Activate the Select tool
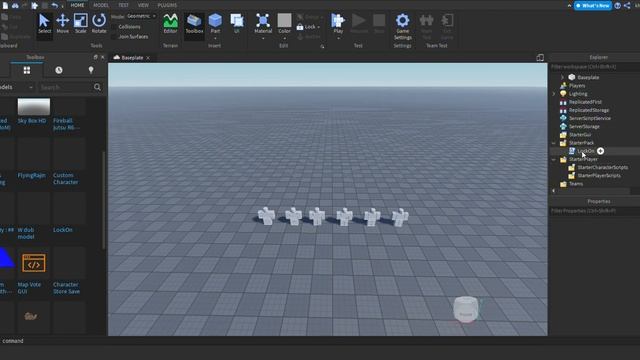 pos(44,24)
